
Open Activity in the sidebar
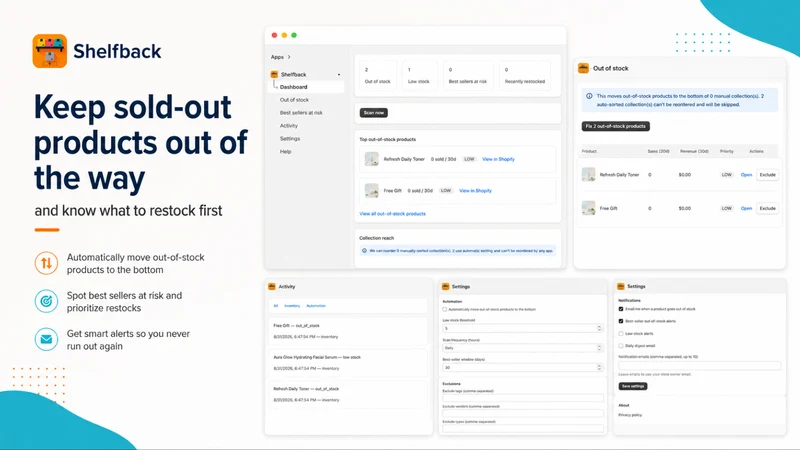289,126
